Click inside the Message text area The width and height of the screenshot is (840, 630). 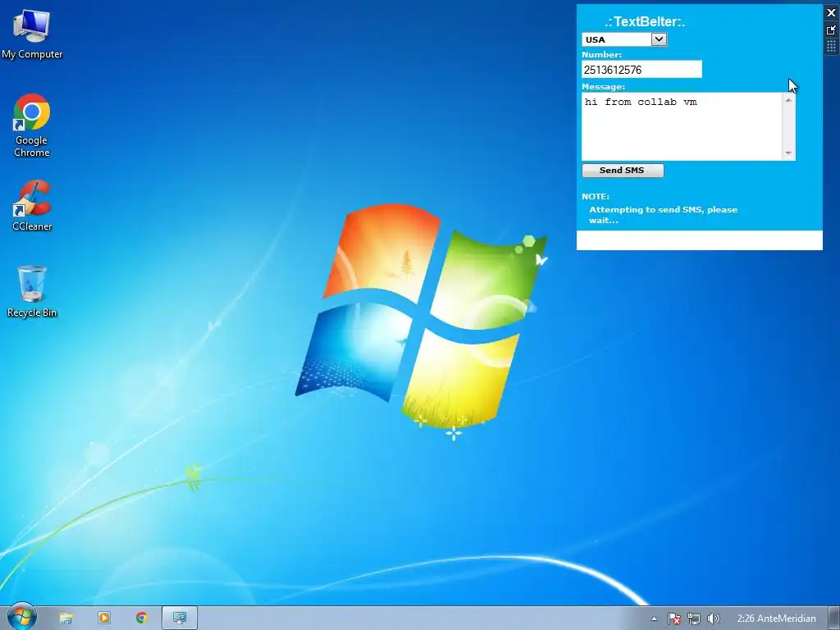click(682, 126)
